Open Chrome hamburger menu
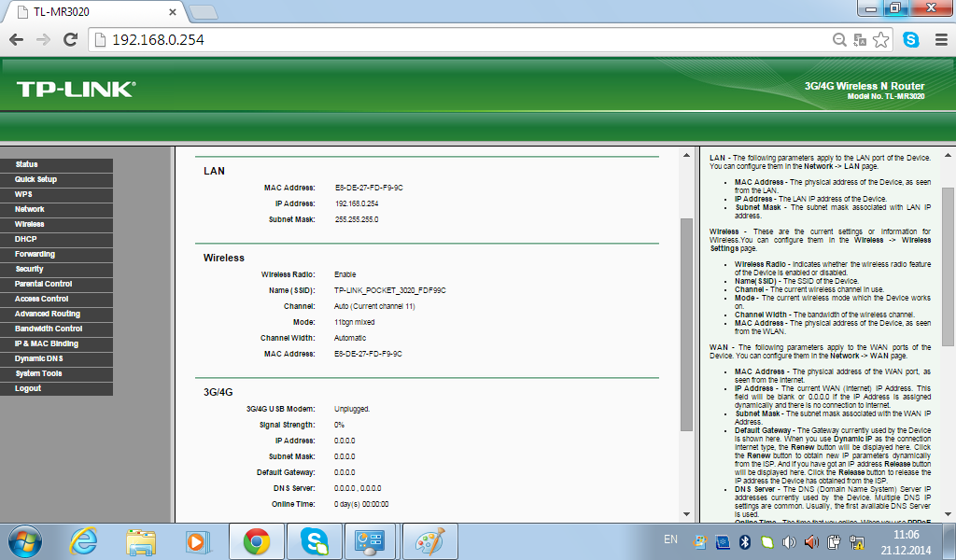This screenshot has width=956, height=560. (x=941, y=40)
